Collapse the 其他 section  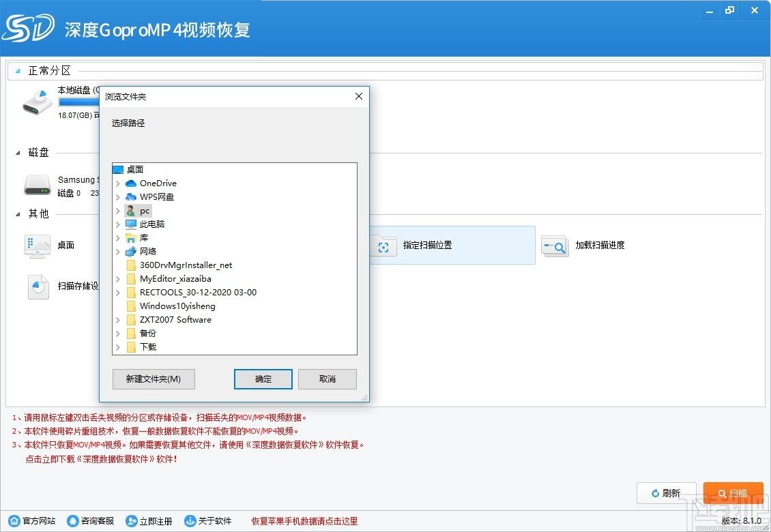[18, 214]
